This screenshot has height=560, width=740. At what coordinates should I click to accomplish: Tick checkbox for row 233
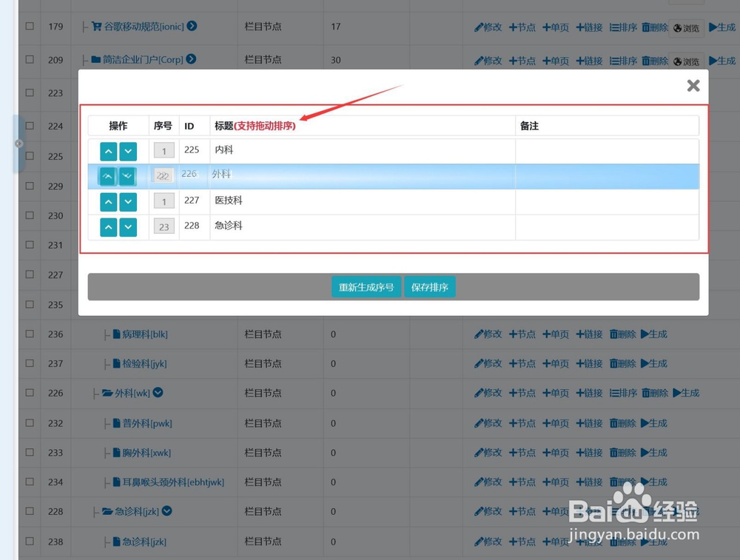tap(30, 452)
